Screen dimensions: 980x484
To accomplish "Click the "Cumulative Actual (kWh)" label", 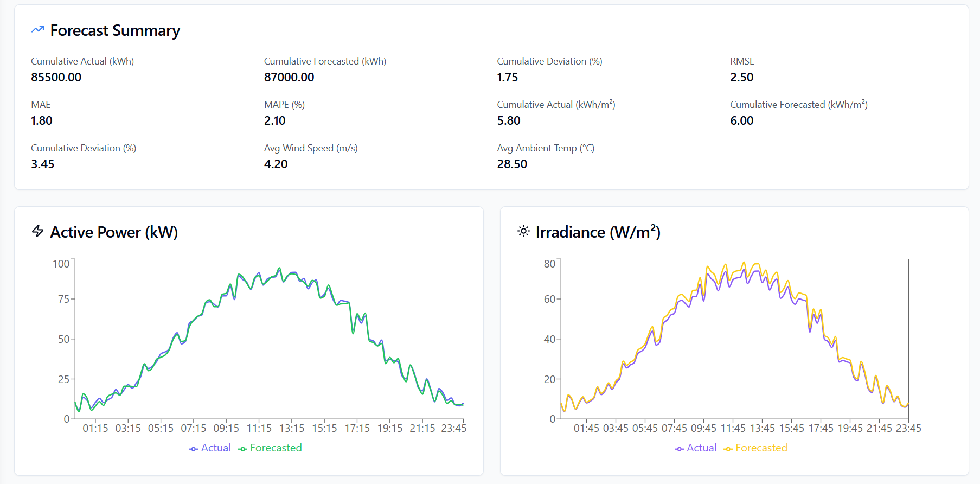I will click(x=82, y=61).
